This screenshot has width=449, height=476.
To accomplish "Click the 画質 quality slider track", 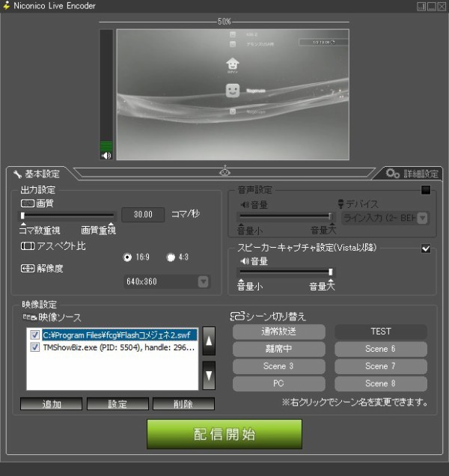I will pyautogui.click(x=68, y=216).
